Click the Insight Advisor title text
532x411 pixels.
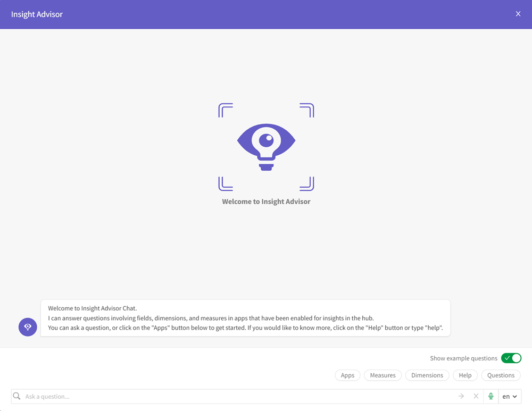[x=37, y=14]
